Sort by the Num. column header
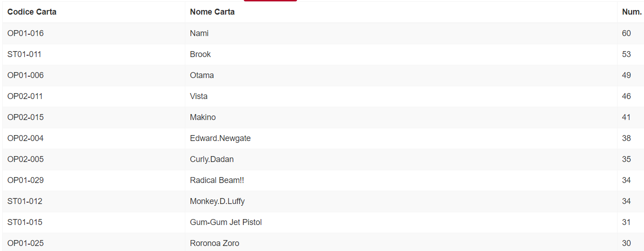644x251 pixels. pyautogui.click(x=632, y=12)
